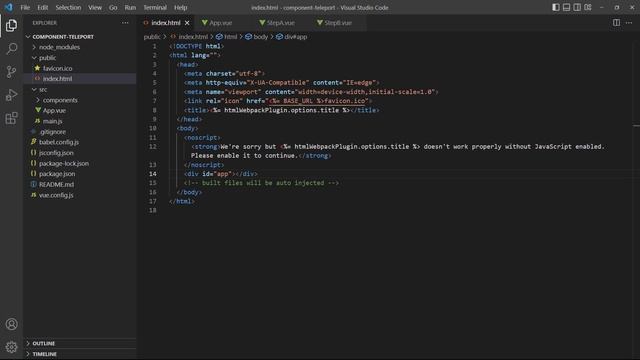Image resolution: width=640 pixels, height=360 pixels.
Task: Toggle primary side bar layout icon
Action: click(556, 7)
